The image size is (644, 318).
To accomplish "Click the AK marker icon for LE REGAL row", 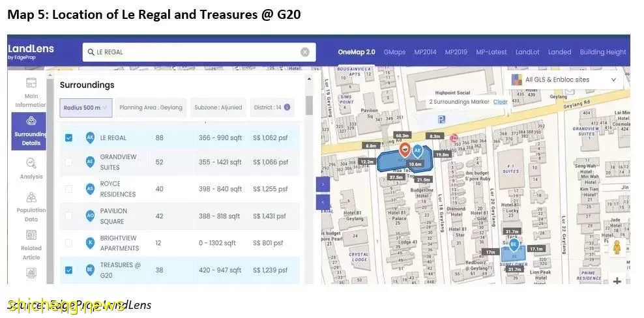I will point(91,138).
